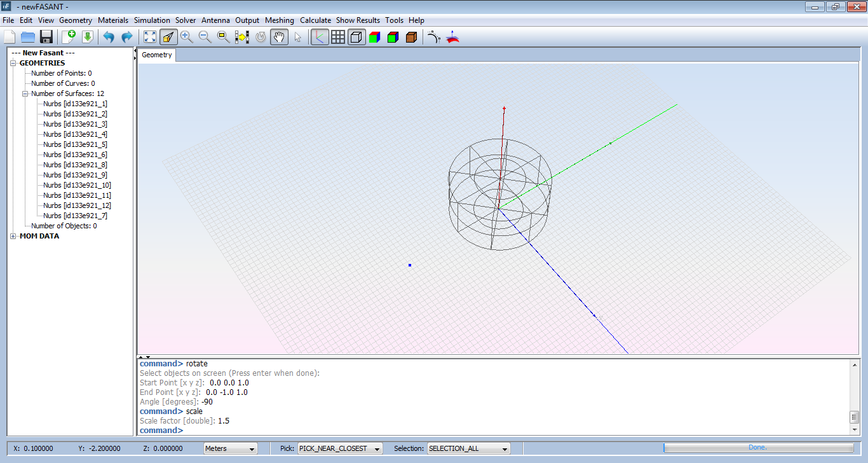Click the Save disk icon in toolbar
Image resolution: width=868 pixels, height=463 pixels.
click(x=46, y=37)
